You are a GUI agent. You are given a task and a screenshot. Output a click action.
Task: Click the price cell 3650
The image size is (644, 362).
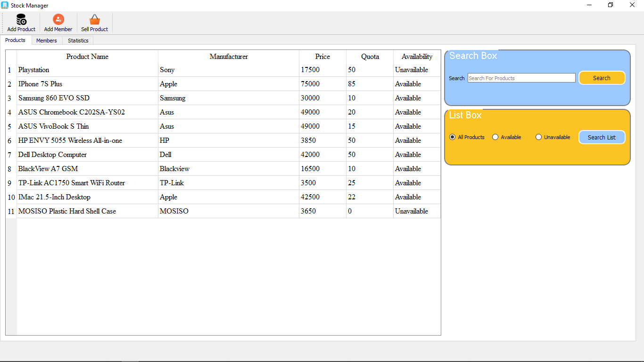[x=323, y=211]
